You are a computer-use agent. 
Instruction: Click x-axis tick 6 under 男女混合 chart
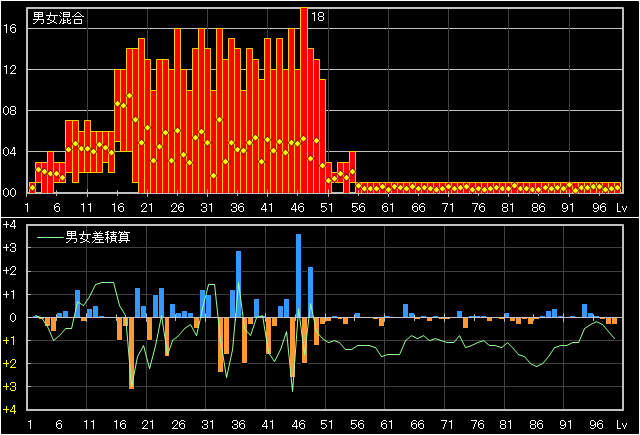(57, 208)
